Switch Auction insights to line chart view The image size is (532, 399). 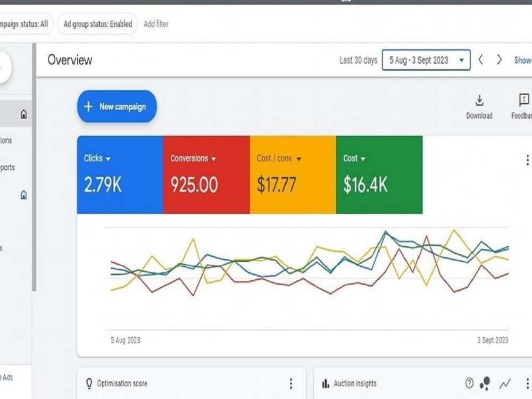(505, 384)
